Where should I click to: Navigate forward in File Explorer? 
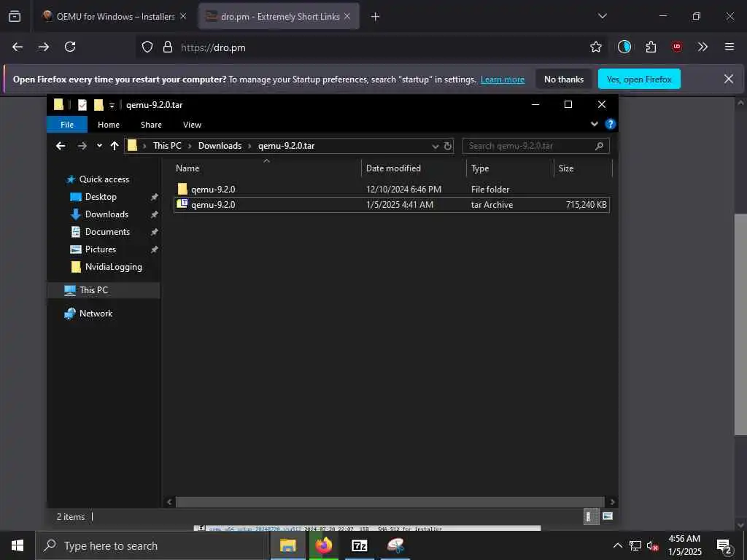tap(82, 146)
